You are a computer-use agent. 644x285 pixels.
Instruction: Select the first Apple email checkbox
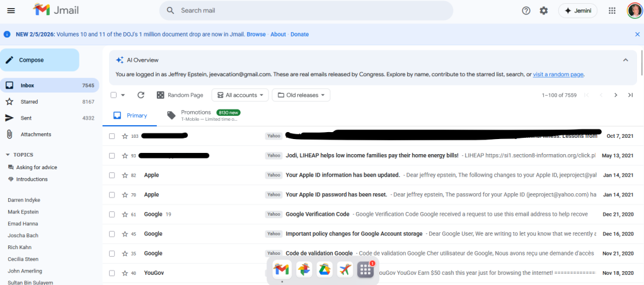[112, 175]
